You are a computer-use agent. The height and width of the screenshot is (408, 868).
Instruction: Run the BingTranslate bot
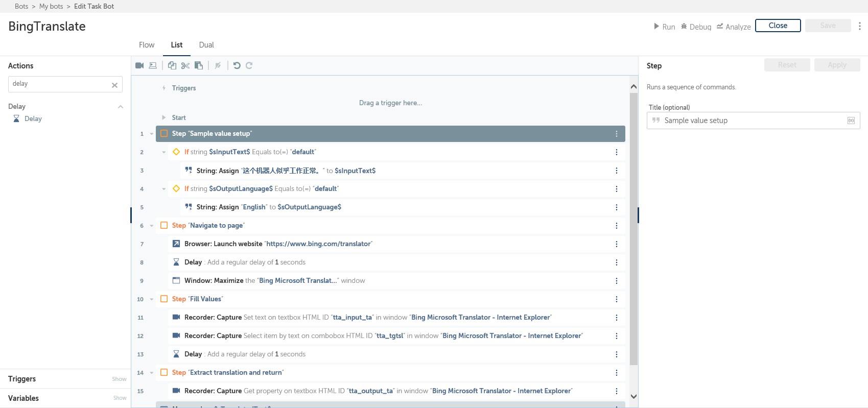click(x=664, y=27)
